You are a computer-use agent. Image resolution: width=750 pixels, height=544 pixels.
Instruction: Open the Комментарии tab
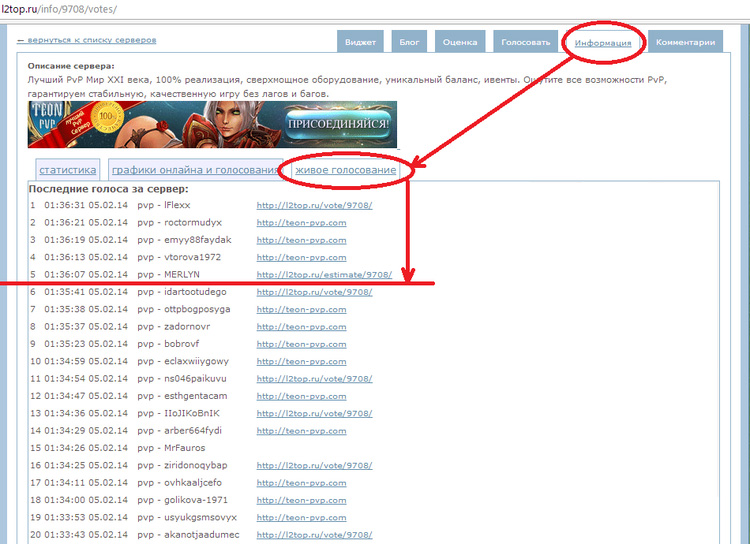(x=686, y=42)
